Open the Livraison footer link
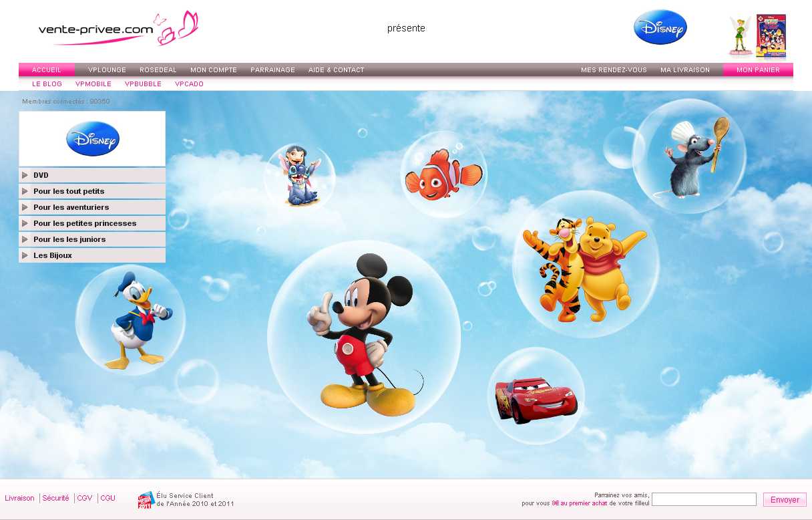This screenshot has width=812, height=520. 19,498
